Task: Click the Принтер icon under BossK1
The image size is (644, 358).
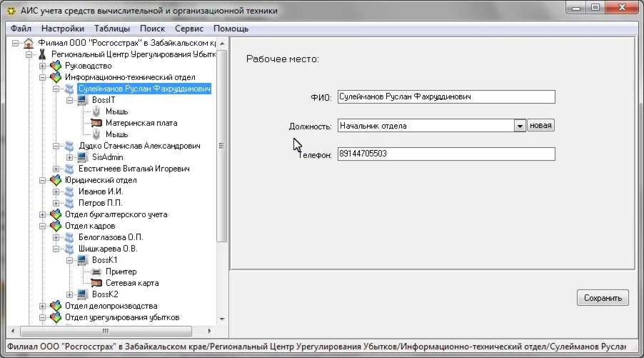Action: (x=97, y=272)
